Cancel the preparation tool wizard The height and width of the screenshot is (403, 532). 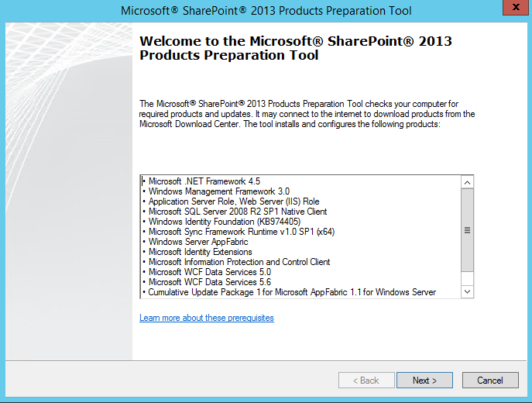[490, 380]
